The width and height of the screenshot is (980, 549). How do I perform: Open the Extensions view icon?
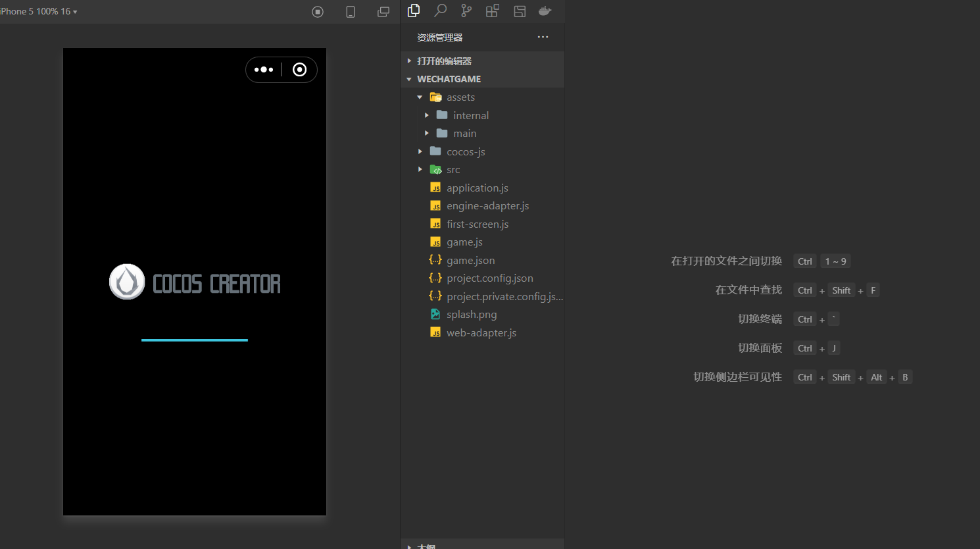[x=492, y=11]
